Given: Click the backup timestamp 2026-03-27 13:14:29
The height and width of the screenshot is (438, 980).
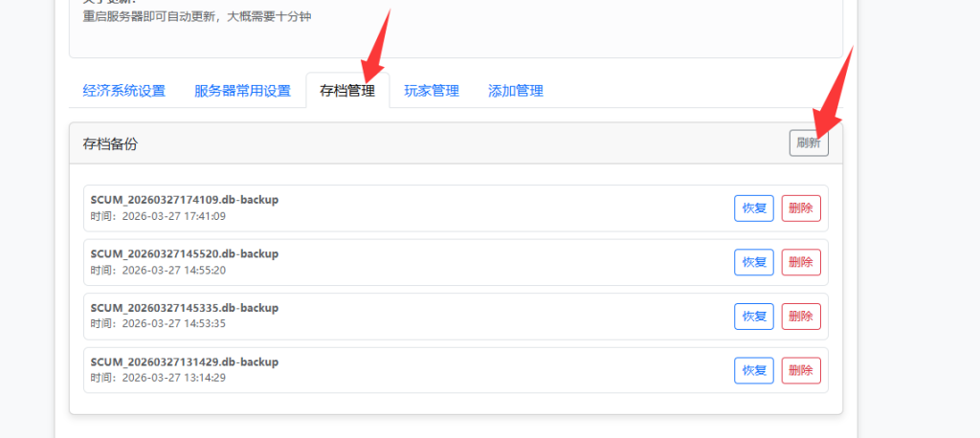Looking at the screenshot, I should click(173, 378).
